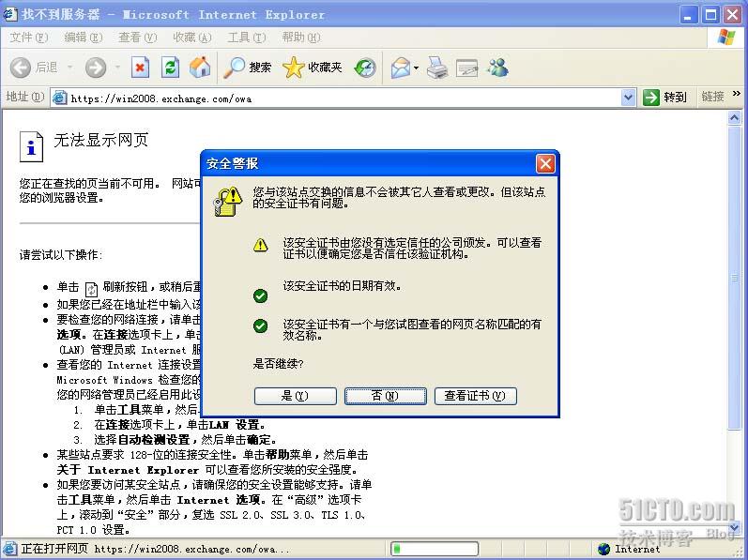Click the Internet zone globe icon
748x560 pixels.
point(603,549)
